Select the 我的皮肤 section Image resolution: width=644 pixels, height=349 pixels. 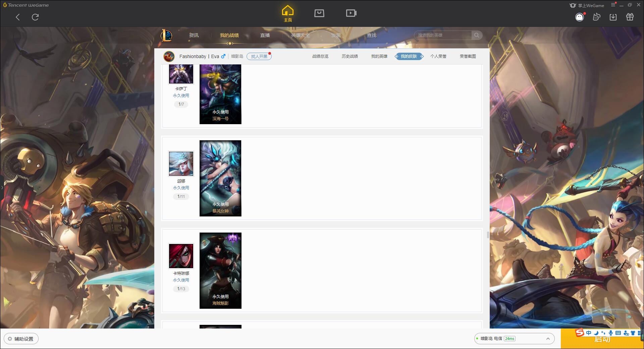coord(409,56)
